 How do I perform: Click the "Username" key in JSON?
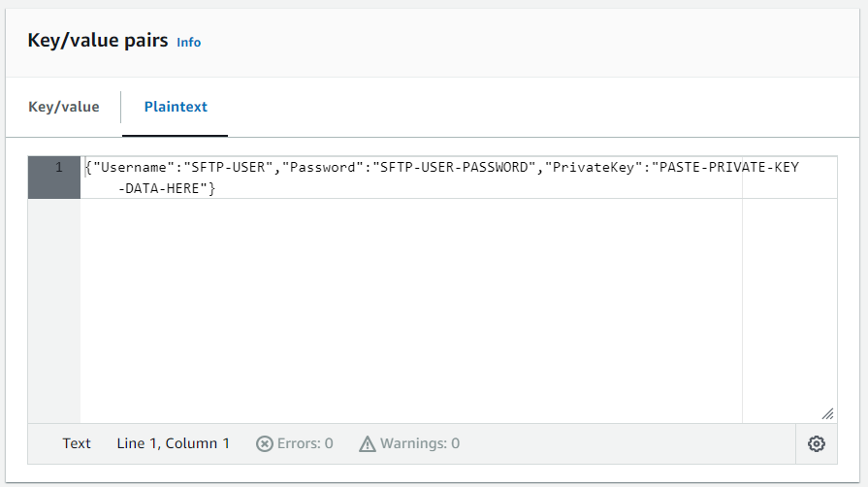(x=134, y=167)
